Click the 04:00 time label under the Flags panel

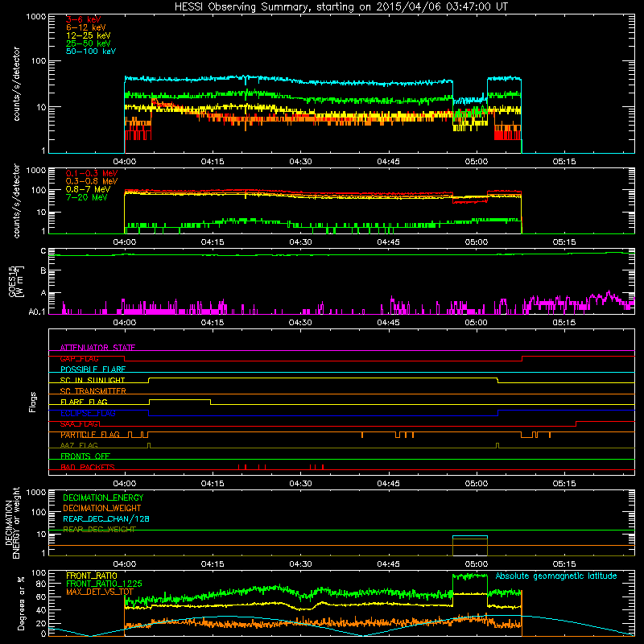pos(125,484)
